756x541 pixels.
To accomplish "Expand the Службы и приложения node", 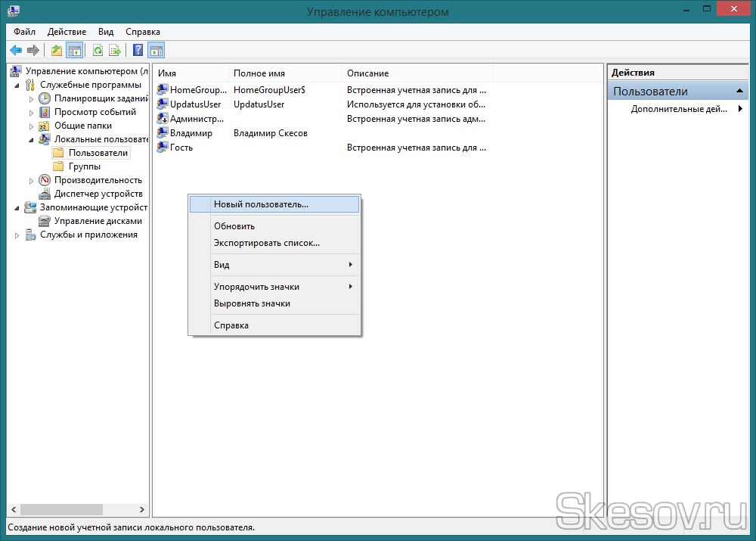I will 17,235.
